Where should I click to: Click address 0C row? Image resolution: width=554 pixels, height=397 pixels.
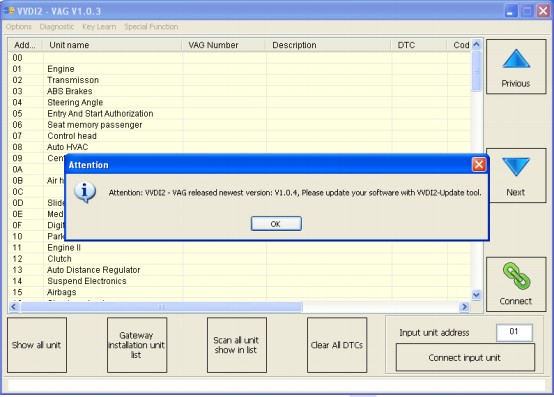pos(37,192)
